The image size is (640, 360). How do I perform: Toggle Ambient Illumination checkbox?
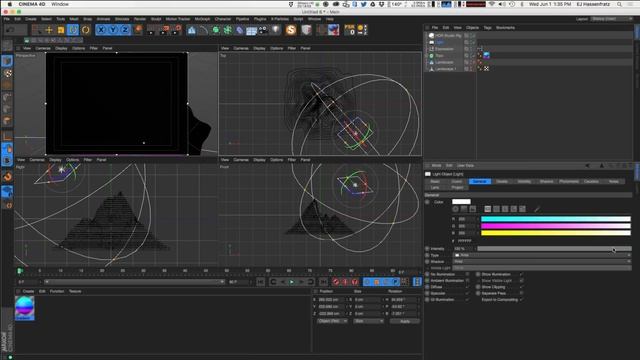click(467, 281)
